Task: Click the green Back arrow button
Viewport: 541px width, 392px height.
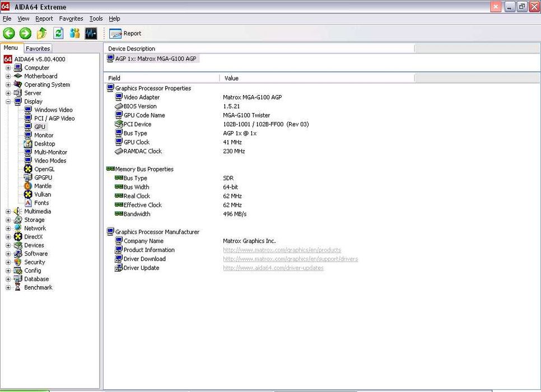Action: pyautogui.click(x=9, y=34)
